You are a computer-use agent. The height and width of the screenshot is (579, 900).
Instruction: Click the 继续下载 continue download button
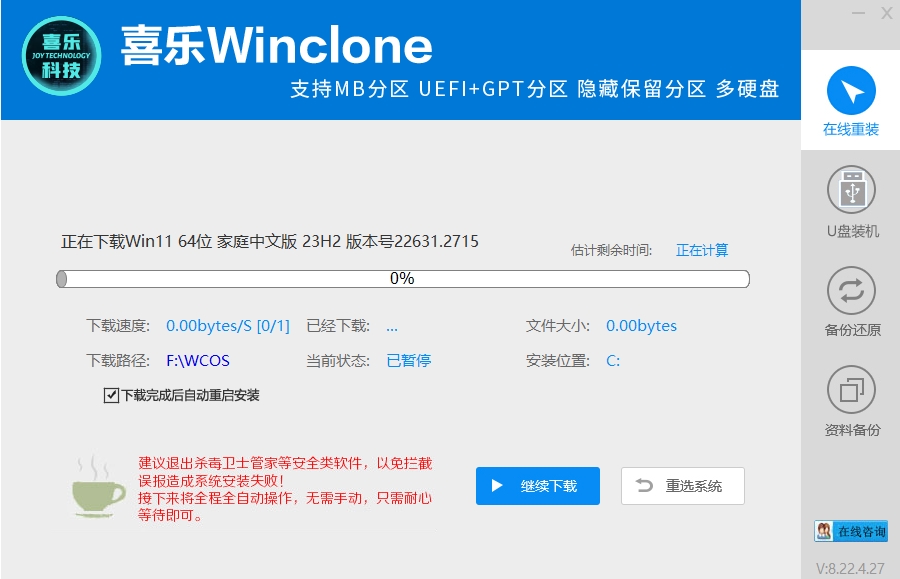coord(538,486)
